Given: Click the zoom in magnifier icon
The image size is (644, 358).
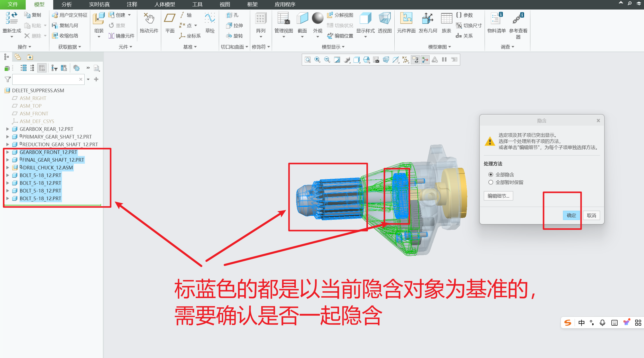Looking at the screenshot, I should (x=317, y=60).
